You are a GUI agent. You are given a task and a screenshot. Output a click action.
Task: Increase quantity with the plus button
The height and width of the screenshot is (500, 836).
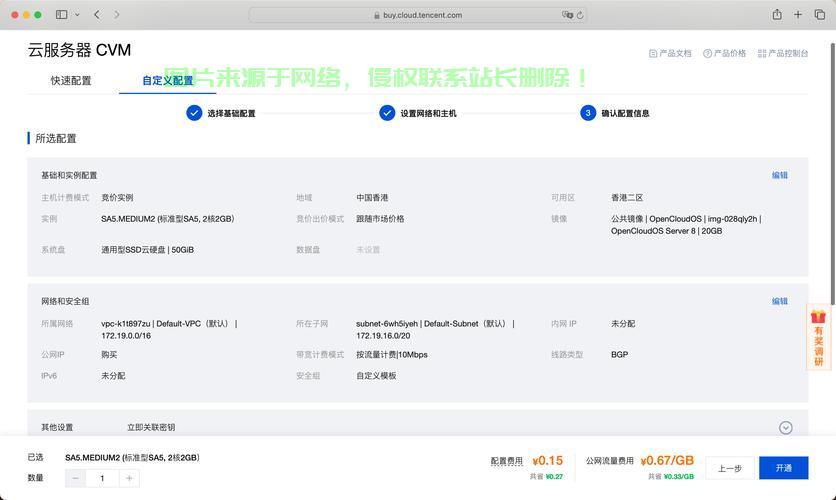129,478
